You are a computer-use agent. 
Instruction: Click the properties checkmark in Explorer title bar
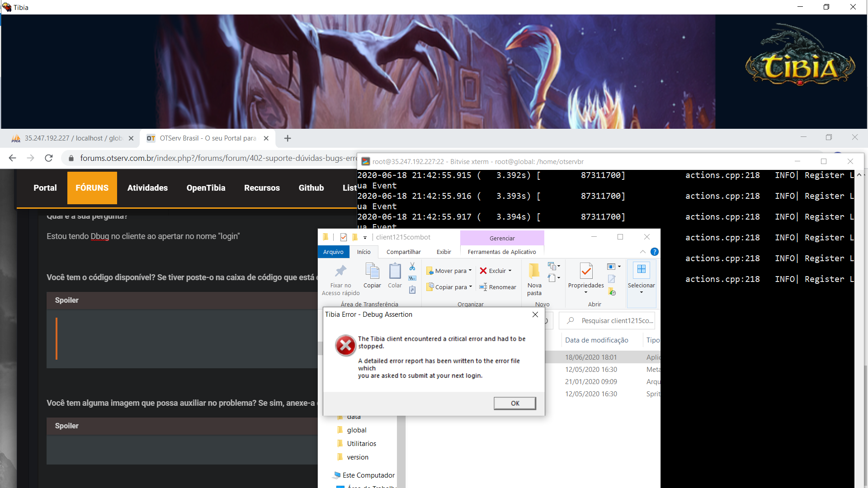pos(343,237)
